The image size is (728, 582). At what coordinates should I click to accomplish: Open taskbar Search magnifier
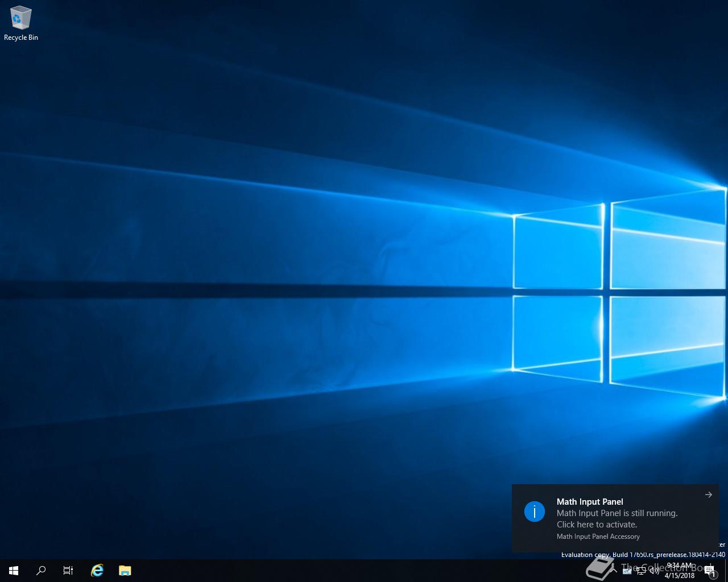click(x=41, y=571)
